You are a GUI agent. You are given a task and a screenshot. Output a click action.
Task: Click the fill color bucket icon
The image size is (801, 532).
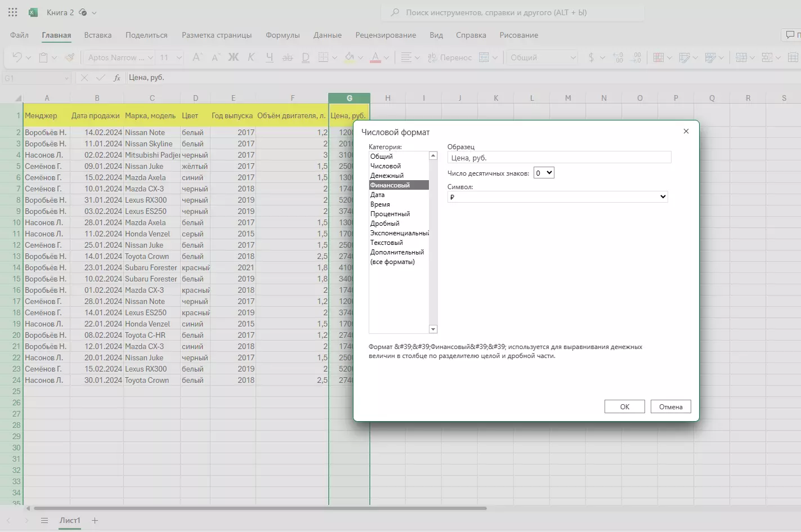349,57
